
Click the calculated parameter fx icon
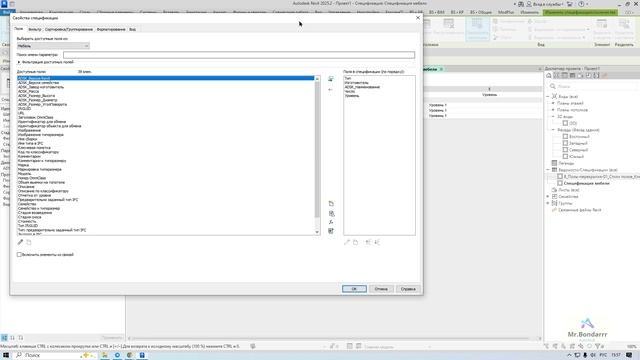click(331, 222)
